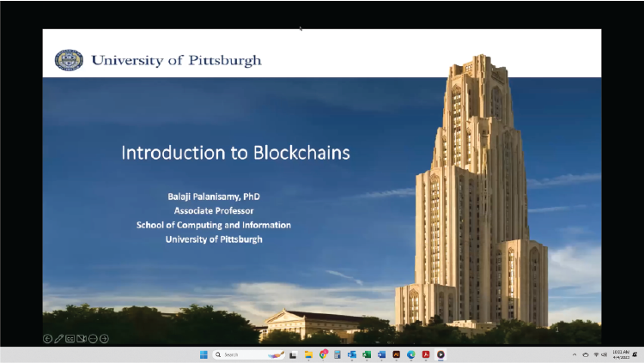Open Task View on the taskbar
Viewport: 644px width, 363px height.
pyautogui.click(x=293, y=354)
